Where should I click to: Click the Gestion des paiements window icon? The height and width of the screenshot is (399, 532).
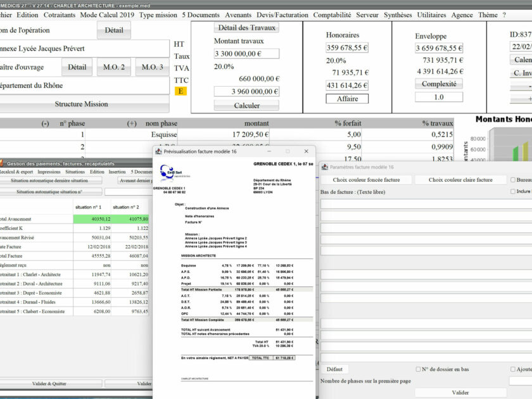2,163
